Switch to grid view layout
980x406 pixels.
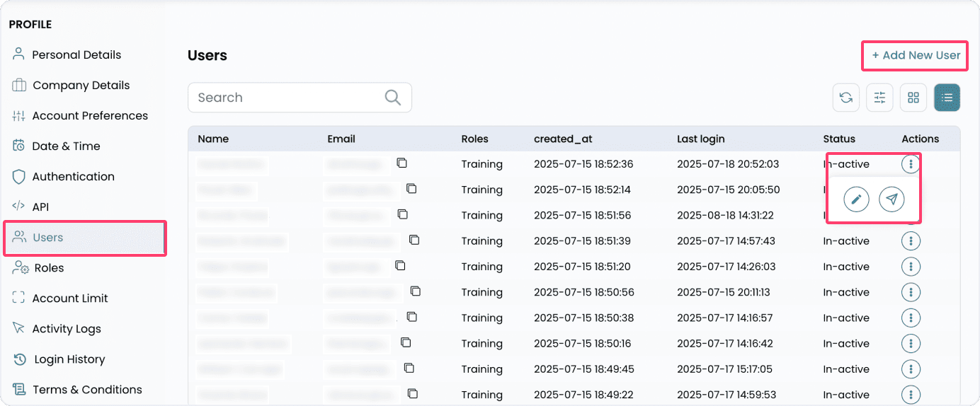click(x=913, y=98)
